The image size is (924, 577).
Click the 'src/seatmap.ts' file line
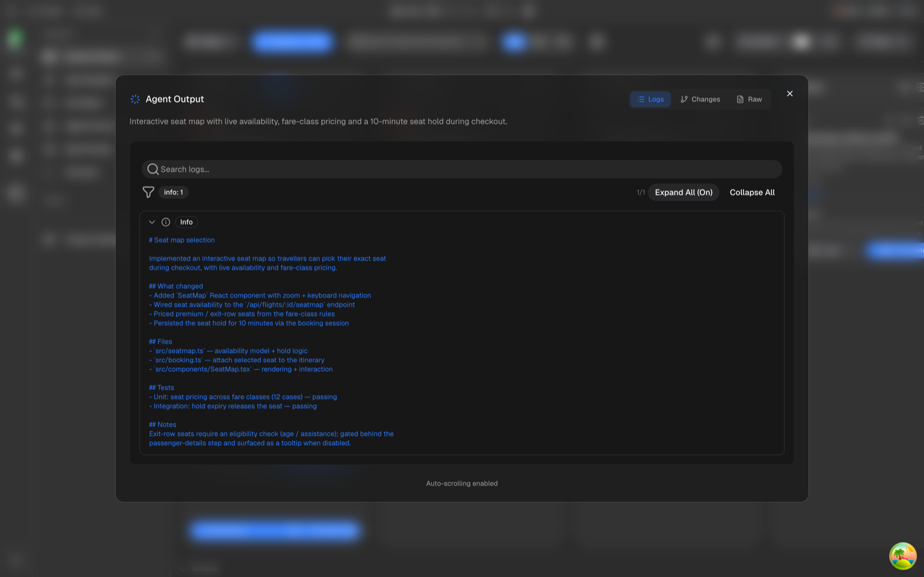[228, 351]
